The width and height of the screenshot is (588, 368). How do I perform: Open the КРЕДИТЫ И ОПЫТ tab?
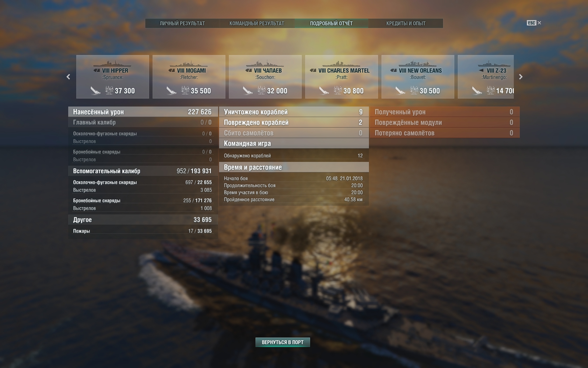(x=406, y=23)
